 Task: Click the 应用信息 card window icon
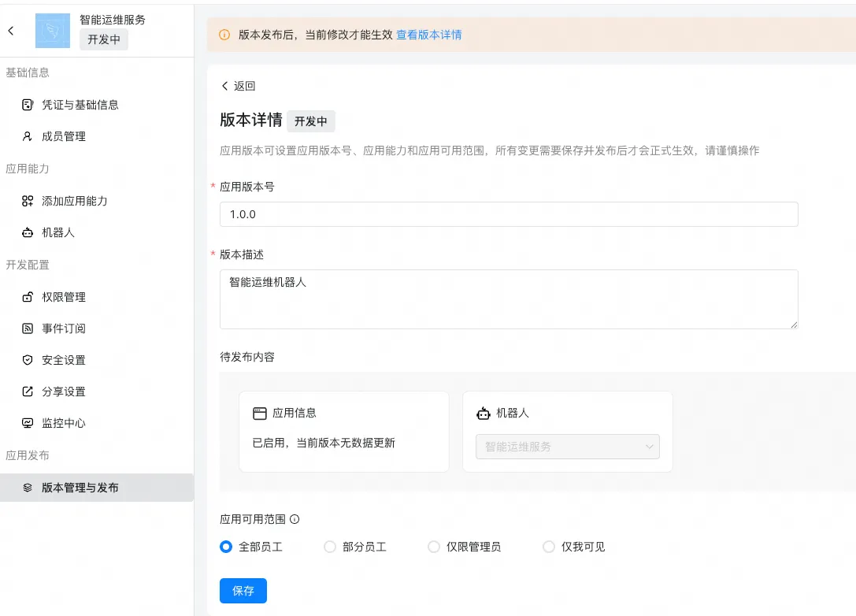pos(260,414)
